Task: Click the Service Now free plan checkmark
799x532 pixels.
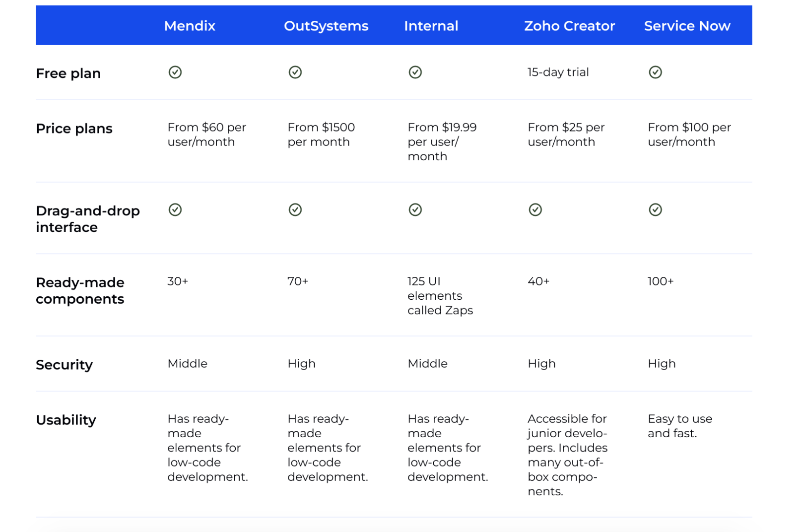Action: tap(656, 72)
